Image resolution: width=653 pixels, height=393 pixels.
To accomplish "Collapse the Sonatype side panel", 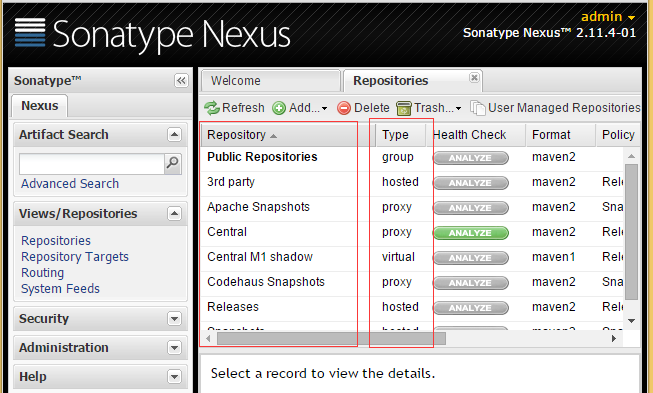I will pyautogui.click(x=181, y=80).
